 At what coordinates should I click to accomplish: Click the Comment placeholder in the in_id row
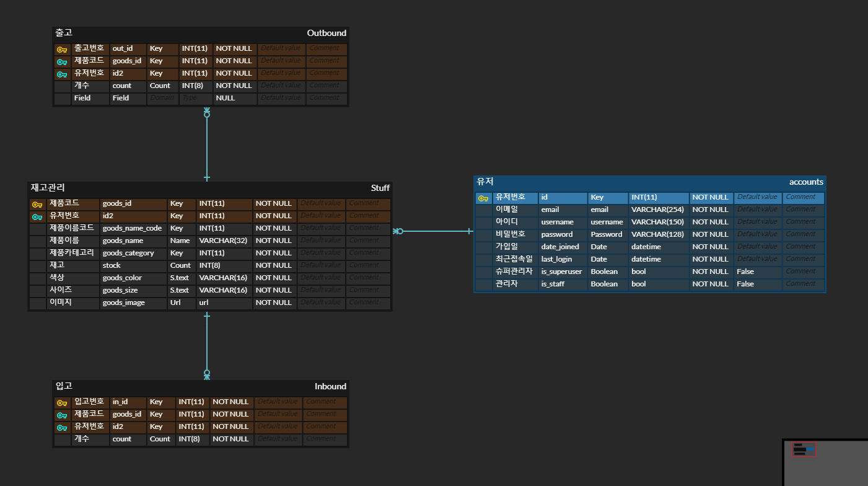325,402
